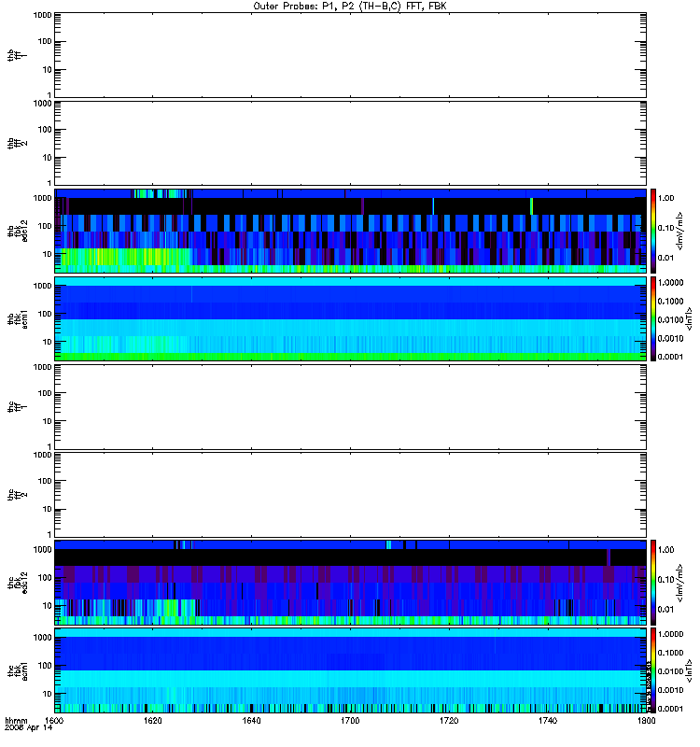Screen dimensions: 700x747
Task: Click the thc fbk scm1 color bar
Action: click(x=653, y=670)
